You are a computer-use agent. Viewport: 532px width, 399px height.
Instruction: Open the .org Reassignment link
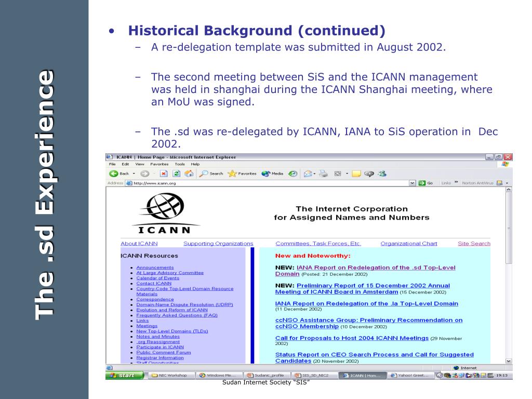tap(158, 342)
